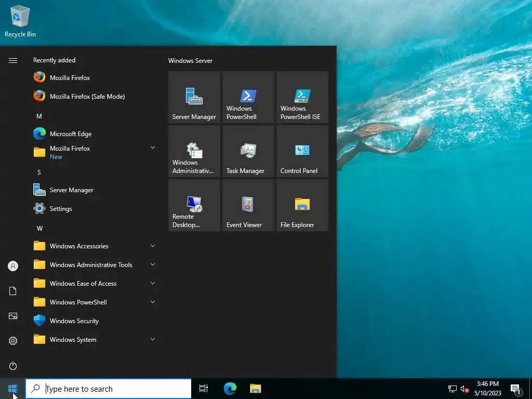Viewport: 532px width, 399px height.
Task: Open the Windows Ease of Access folder
Action: (x=95, y=283)
